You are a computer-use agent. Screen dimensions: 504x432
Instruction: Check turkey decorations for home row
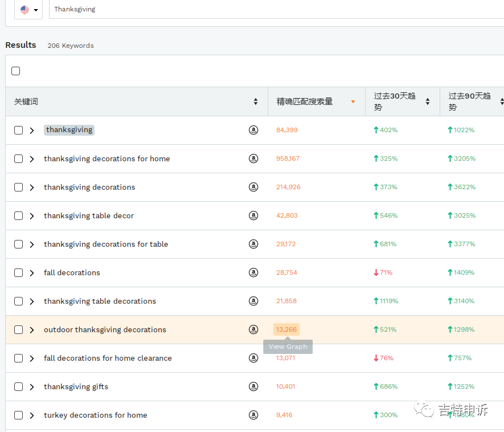19,415
